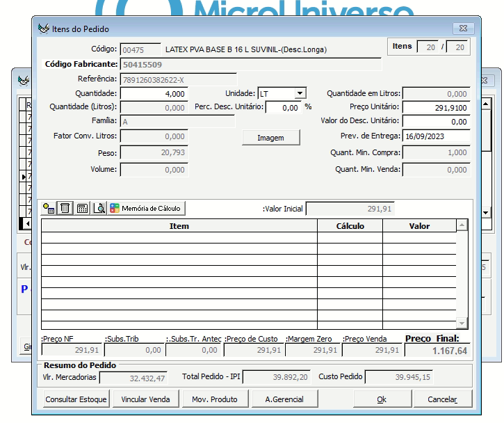
Task: Open the calculator icon
Action: tap(82, 209)
